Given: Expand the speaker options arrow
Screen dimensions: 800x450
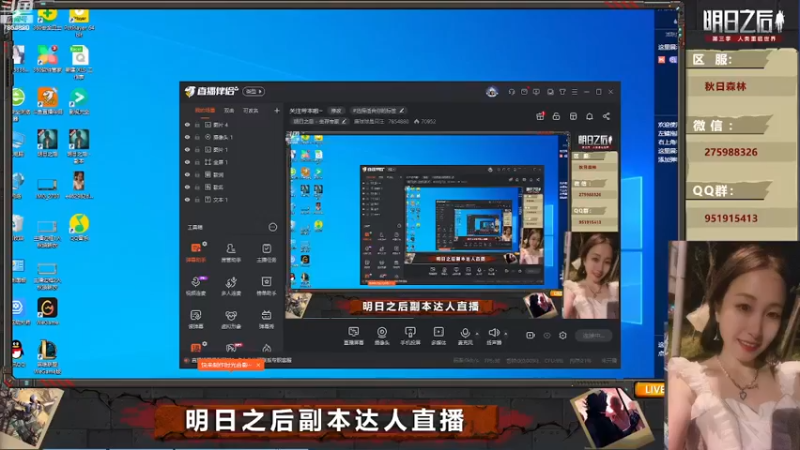Looking at the screenshot, I should (x=506, y=334).
